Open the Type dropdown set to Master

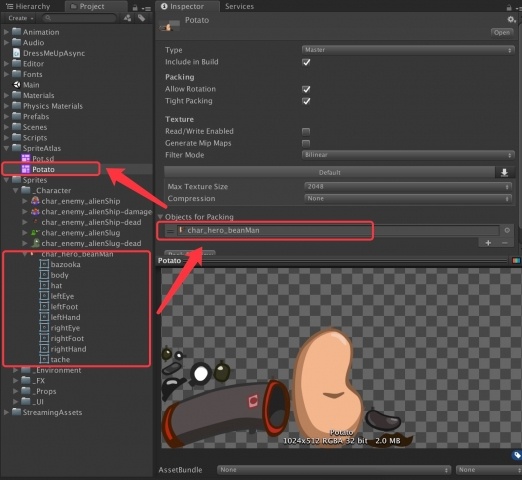[x=408, y=50]
